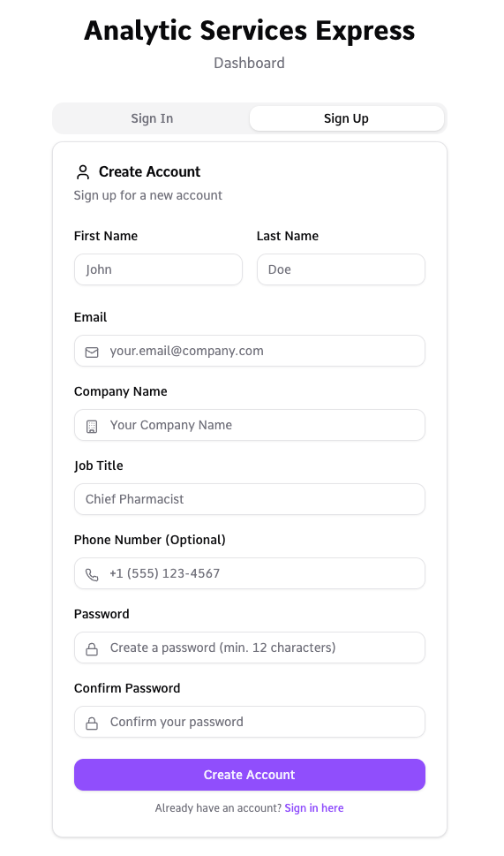Viewport: 504px width, 856px height.
Task: Select the Sign Up tab
Action: point(346,118)
